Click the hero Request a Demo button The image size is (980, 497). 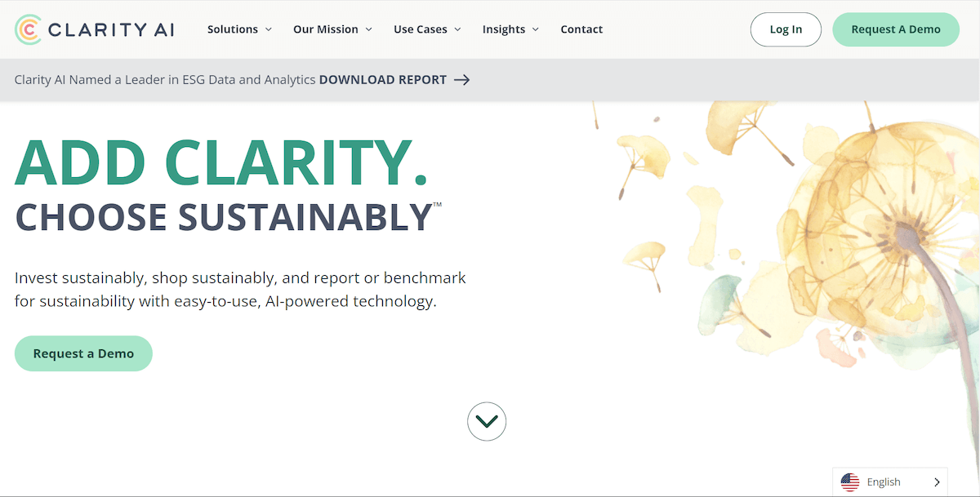pyautogui.click(x=83, y=353)
